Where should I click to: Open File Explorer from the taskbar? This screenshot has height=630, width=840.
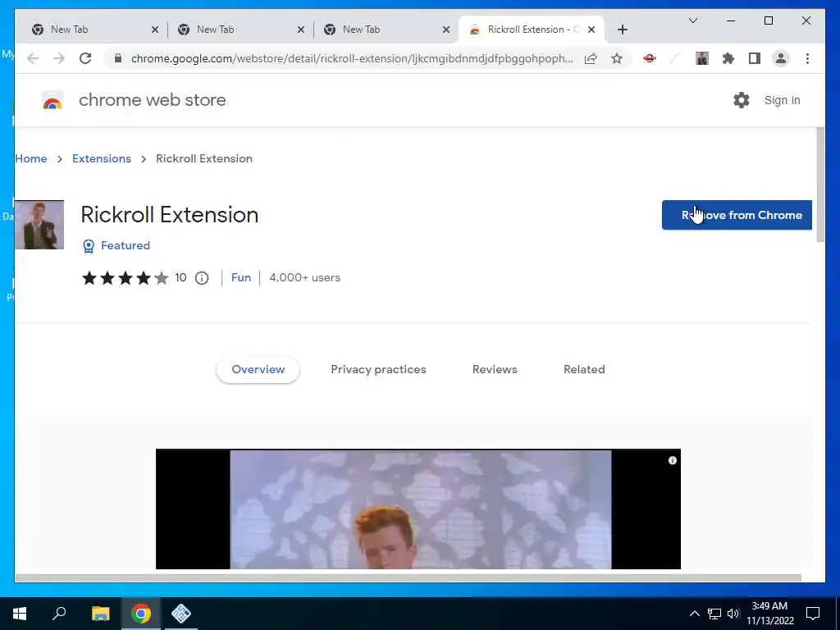pyautogui.click(x=100, y=614)
